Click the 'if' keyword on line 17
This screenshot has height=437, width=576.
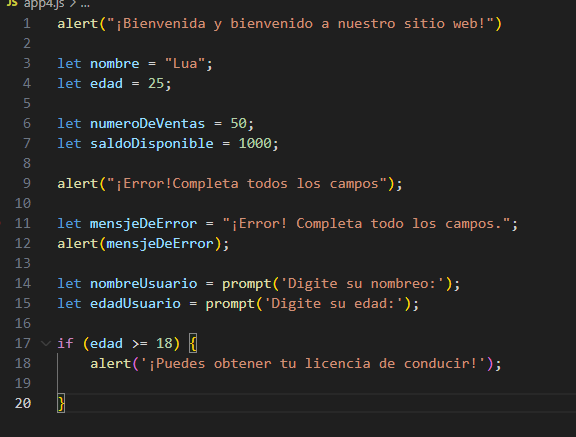[x=65, y=344]
